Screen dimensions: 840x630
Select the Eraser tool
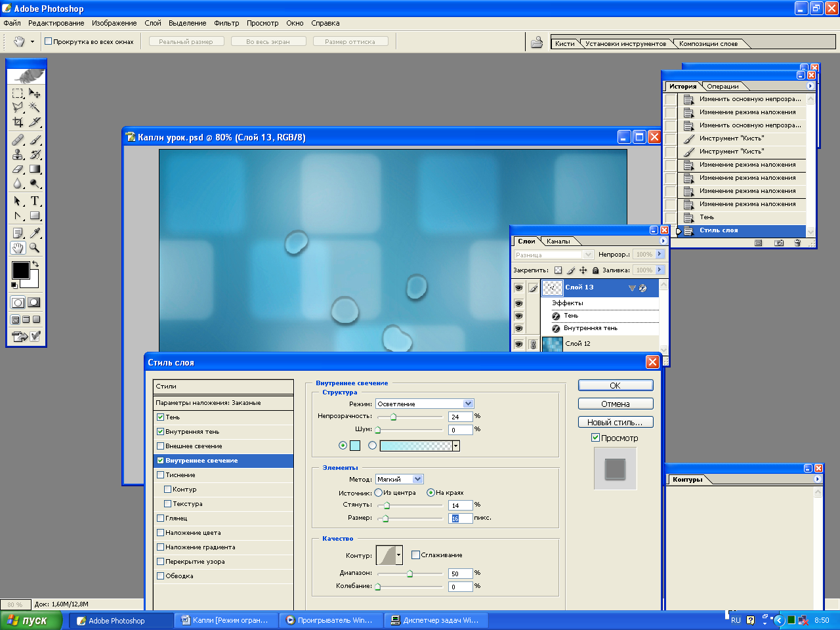point(18,169)
